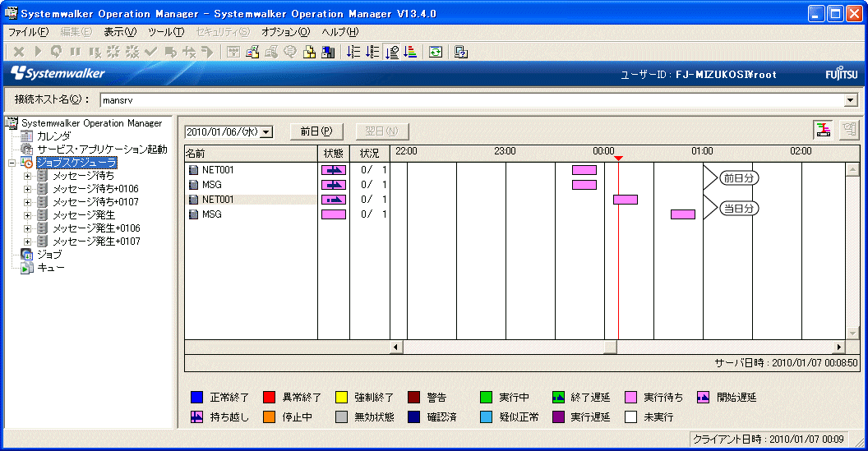Click the horizontal scrollbar right arrow
The width and height of the screenshot is (868, 451).
(x=838, y=347)
